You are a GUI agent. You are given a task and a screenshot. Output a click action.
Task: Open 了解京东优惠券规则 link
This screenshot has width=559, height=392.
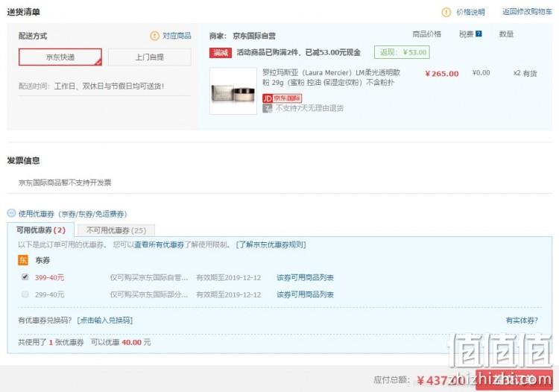(271, 244)
